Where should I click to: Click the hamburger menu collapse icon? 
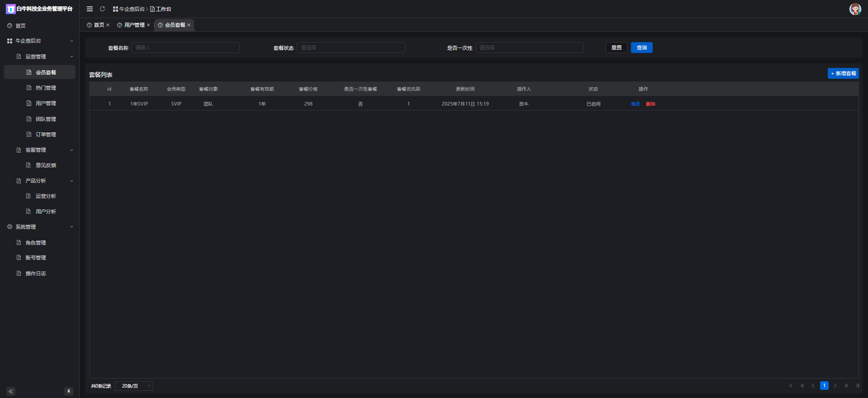tap(90, 9)
